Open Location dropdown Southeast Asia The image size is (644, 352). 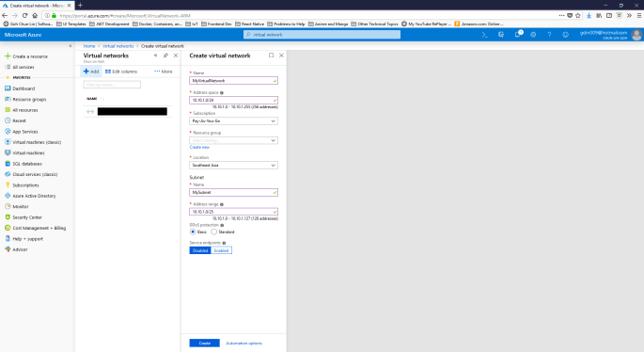coord(233,165)
